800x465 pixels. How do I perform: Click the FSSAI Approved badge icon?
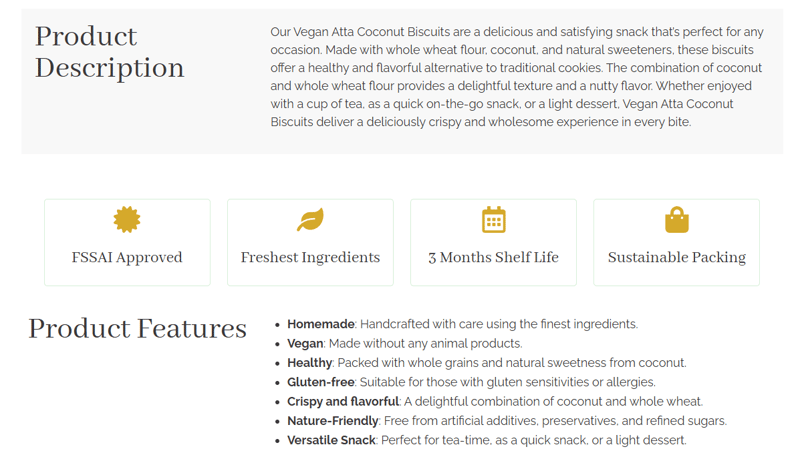tap(127, 219)
